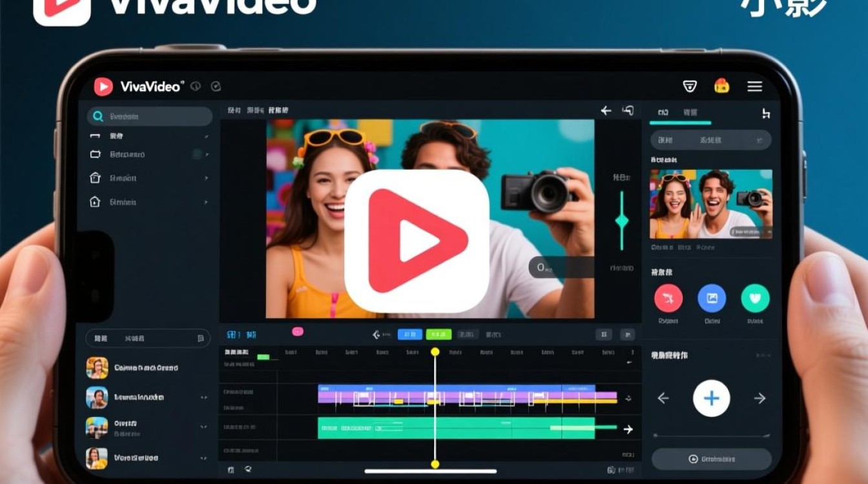
Task: Click the green circular heart button
Action: tap(755, 298)
